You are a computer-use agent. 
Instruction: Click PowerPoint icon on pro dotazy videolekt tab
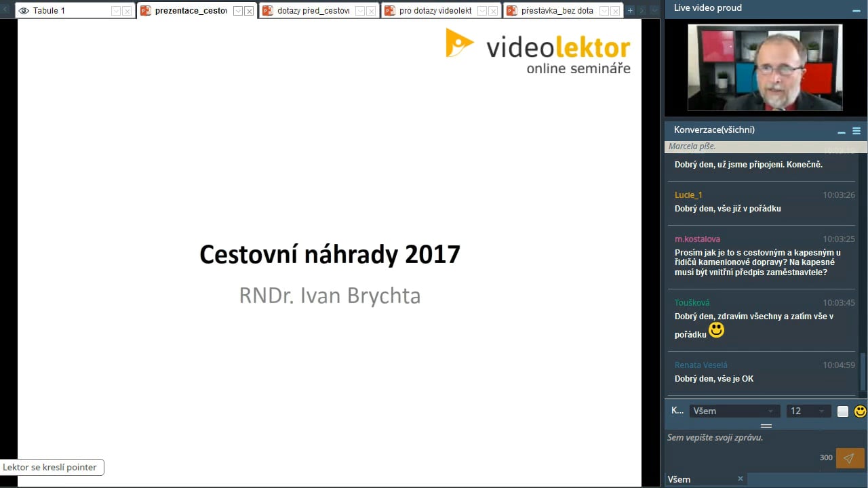390,11
